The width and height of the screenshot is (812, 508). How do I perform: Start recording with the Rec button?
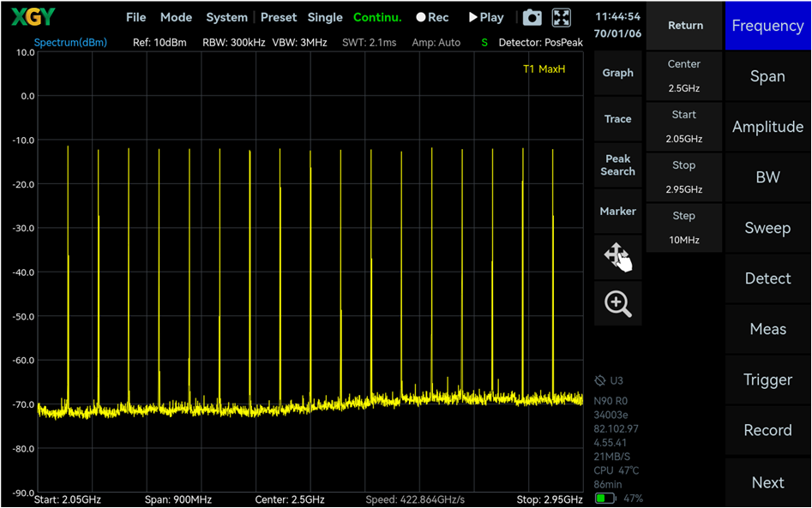pyautogui.click(x=432, y=18)
